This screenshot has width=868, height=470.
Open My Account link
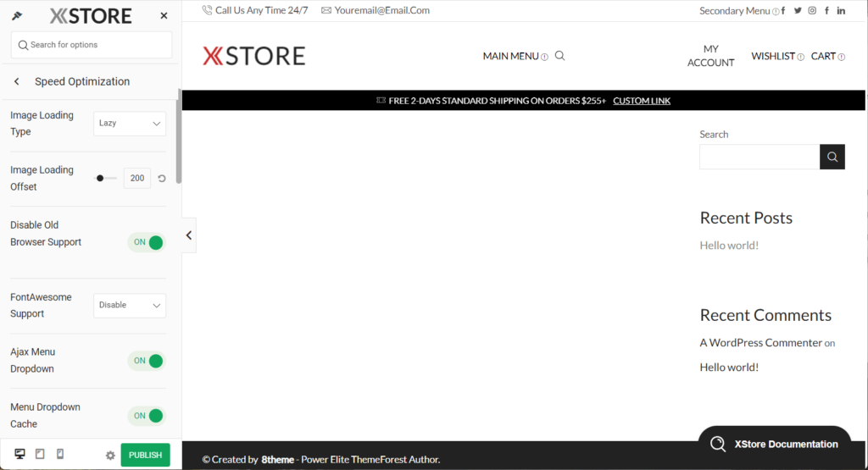click(711, 56)
